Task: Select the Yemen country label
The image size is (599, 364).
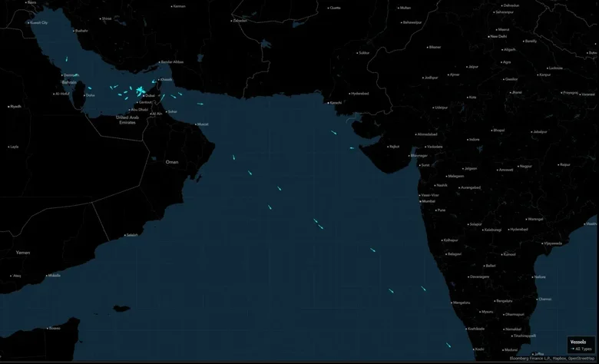Action: [x=23, y=253]
